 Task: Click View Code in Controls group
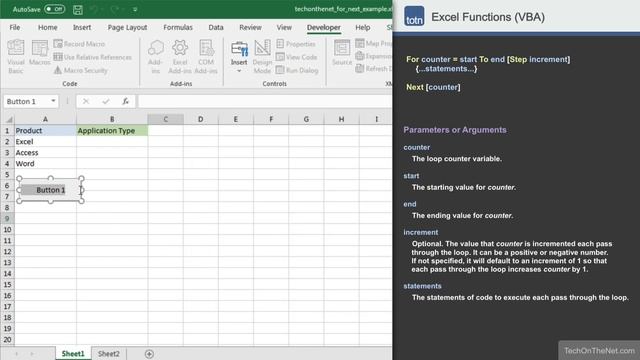pos(297,57)
